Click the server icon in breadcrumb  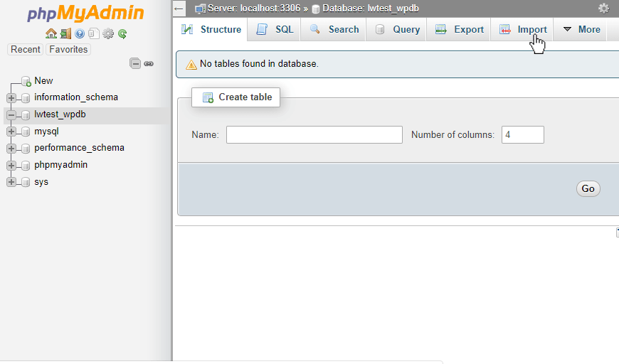(x=201, y=9)
